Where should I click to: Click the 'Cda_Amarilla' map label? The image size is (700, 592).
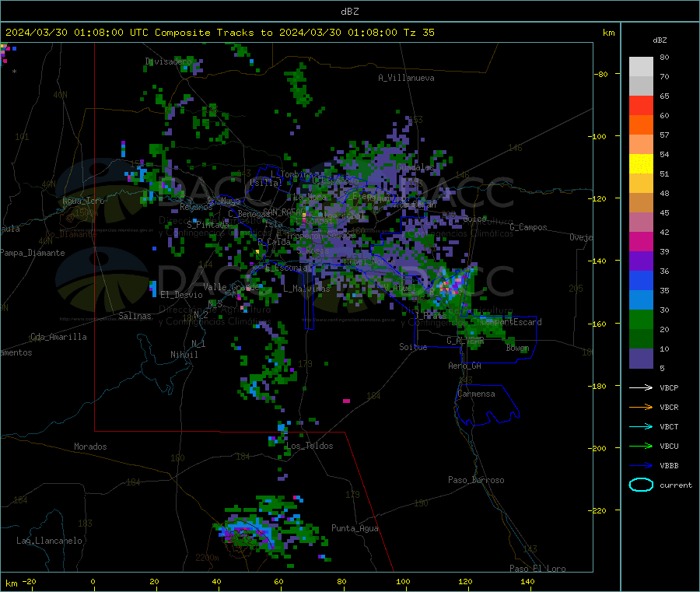coord(58,337)
